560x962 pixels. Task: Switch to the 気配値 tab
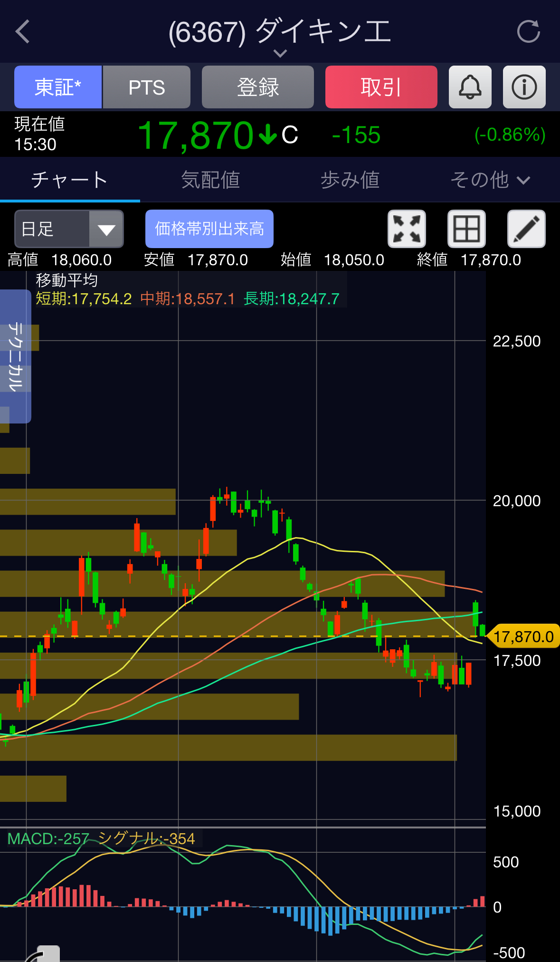coord(210,180)
